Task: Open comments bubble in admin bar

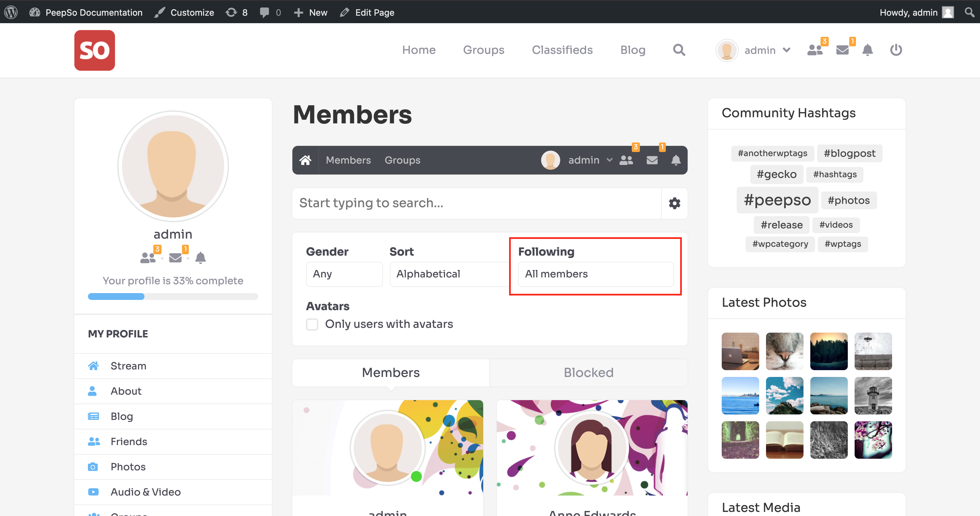Action: [270, 12]
